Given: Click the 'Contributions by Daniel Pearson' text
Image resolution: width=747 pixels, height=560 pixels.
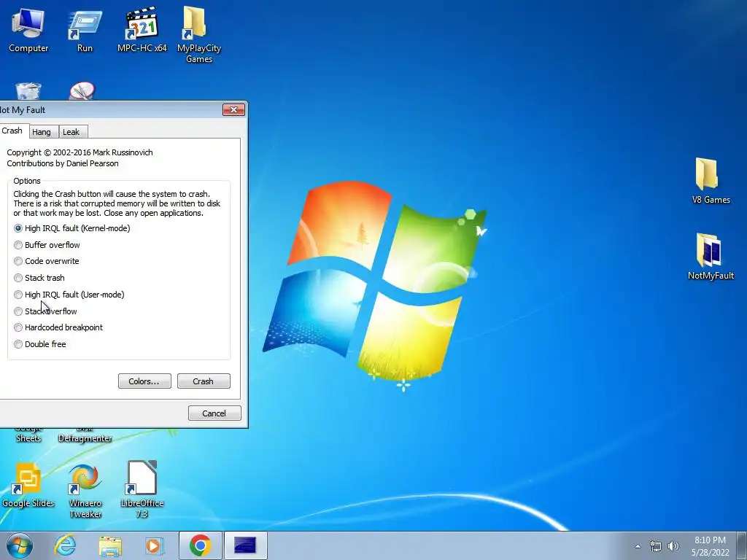Looking at the screenshot, I should (63, 163).
